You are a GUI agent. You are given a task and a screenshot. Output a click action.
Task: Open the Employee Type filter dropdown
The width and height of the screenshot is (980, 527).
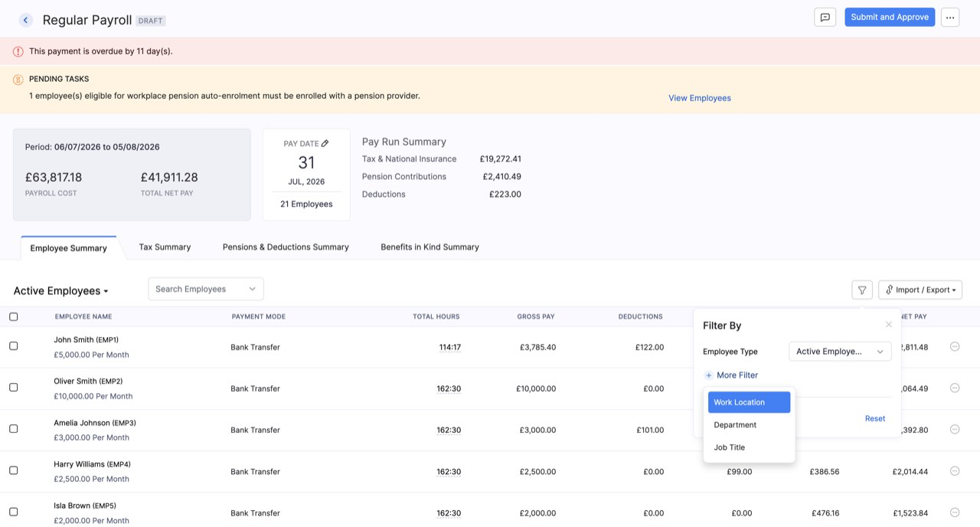coord(840,352)
